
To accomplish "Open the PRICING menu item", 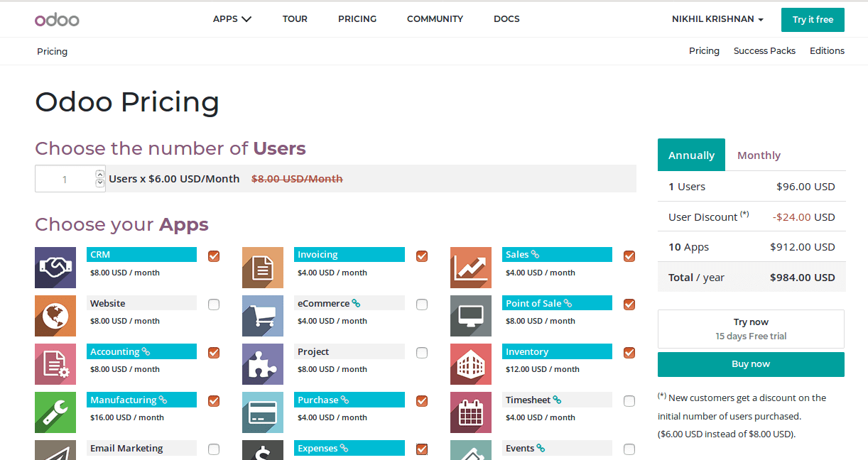I will pos(357,19).
